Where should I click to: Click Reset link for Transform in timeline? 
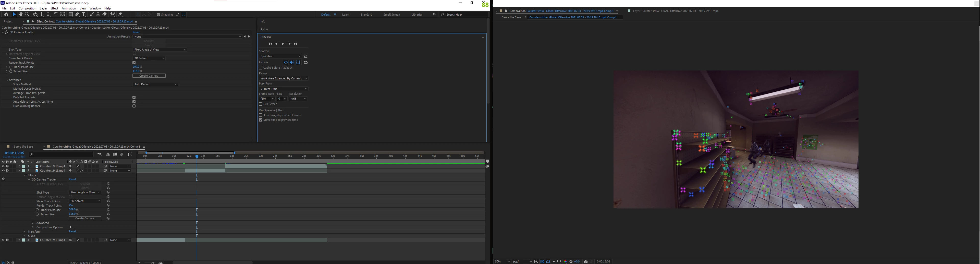[x=72, y=231]
